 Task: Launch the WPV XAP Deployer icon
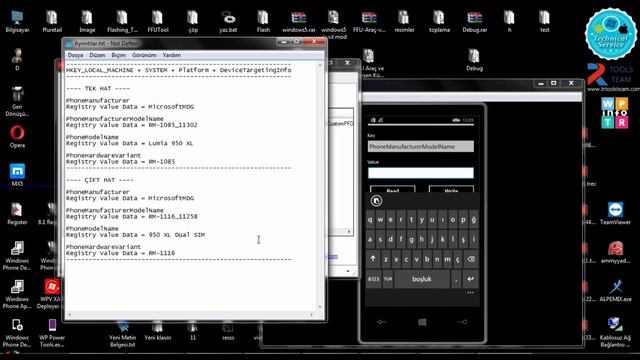click(x=51, y=294)
